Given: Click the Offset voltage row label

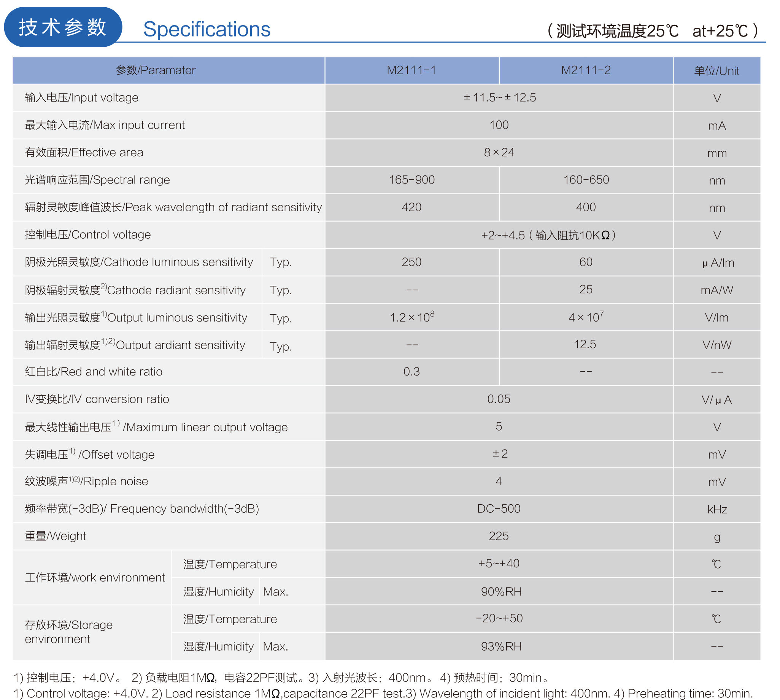Looking at the screenshot, I should (90, 454).
